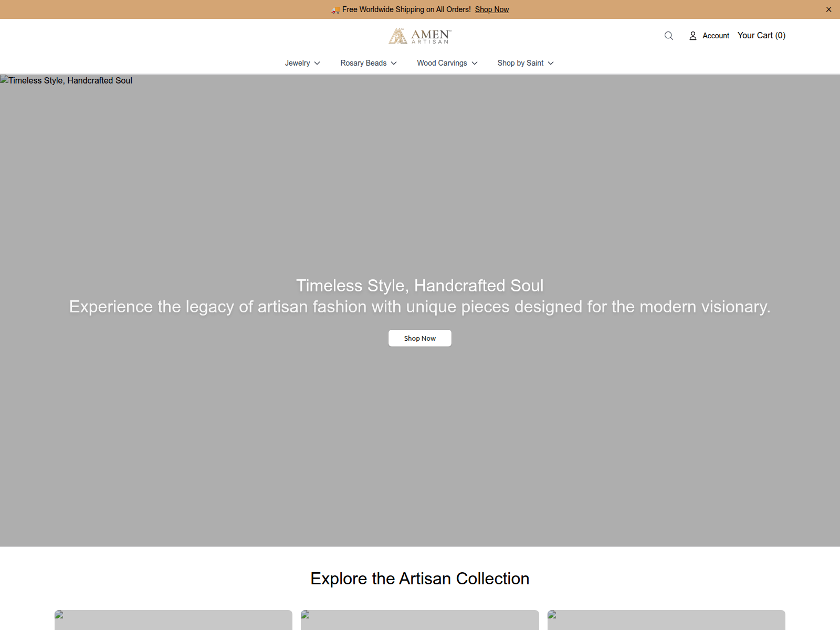The height and width of the screenshot is (630, 840).
Task: Dismiss the shipping announcement banner
Action: [x=828, y=9]
